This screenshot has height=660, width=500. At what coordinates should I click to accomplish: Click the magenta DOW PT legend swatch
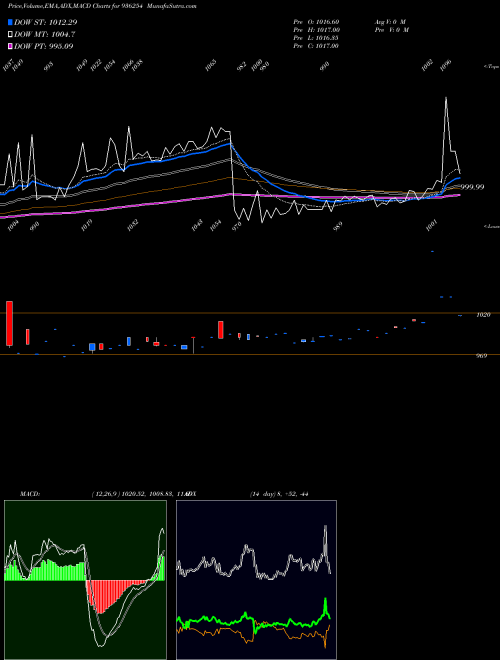[x=11, y=46]
